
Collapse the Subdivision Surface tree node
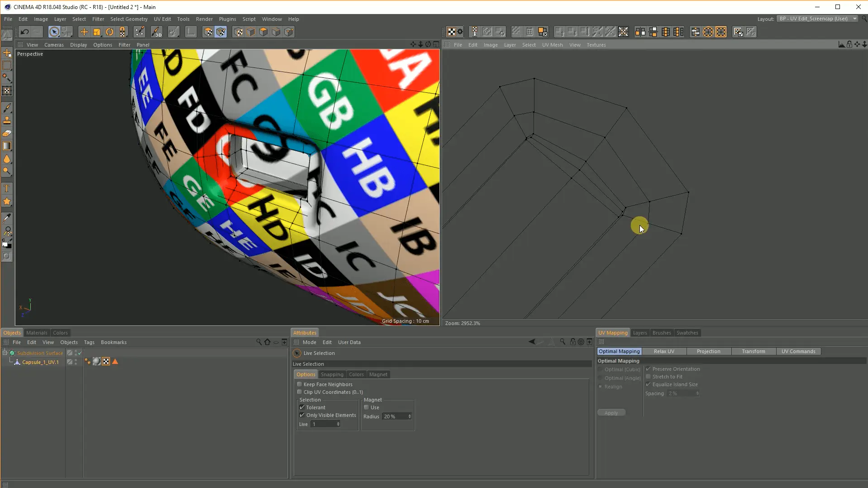5,353
